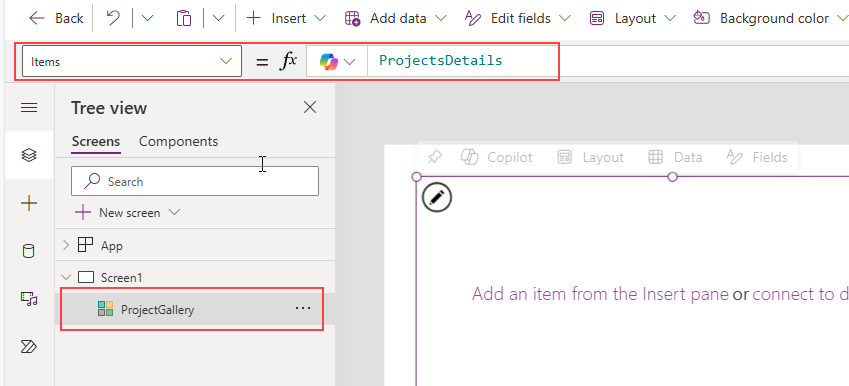Click the Screen1 screen icon

tap(86, 277)
